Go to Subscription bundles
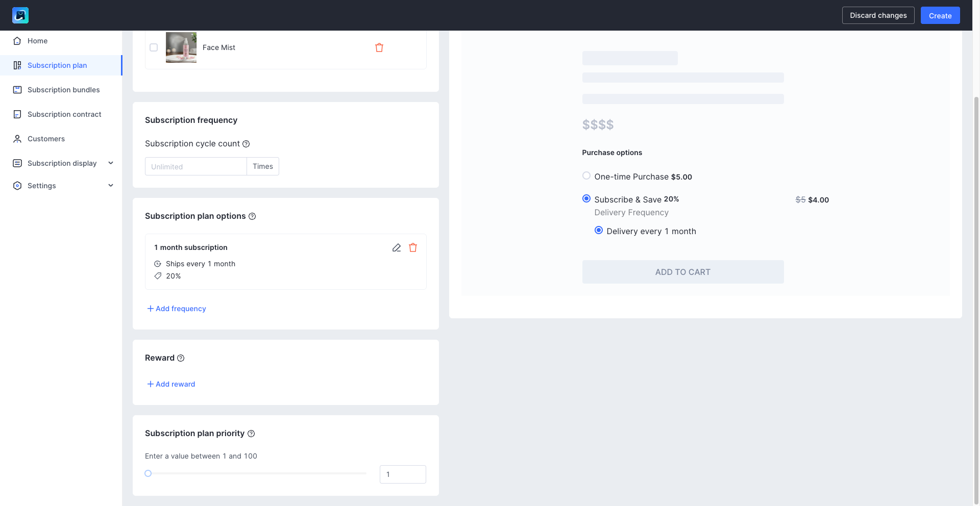Viewport: 980px width, 506px height. coord(63,90)
